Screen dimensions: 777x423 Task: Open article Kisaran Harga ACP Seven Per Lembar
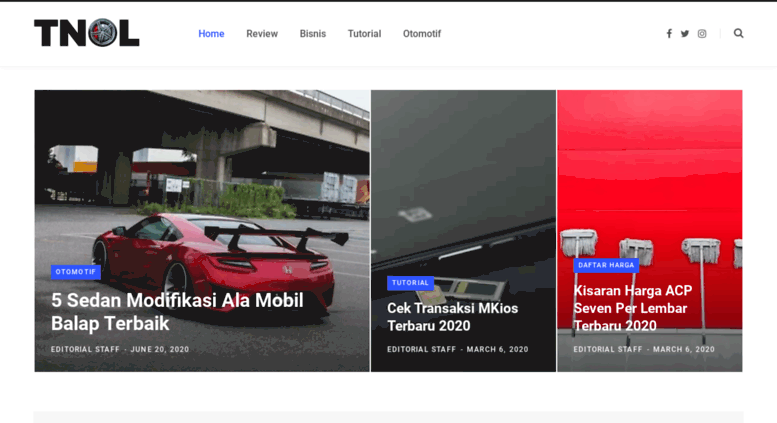point(633,308)
